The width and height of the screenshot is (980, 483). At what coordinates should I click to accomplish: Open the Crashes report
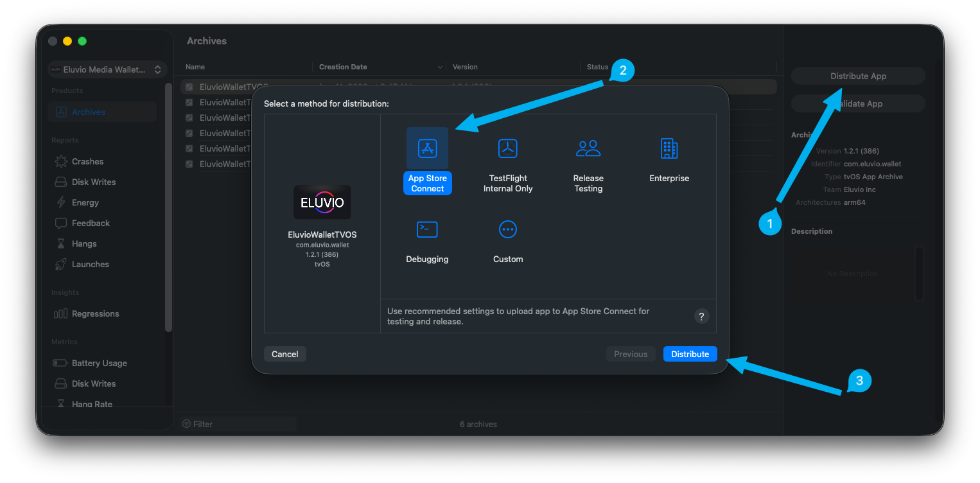click(102, 161)
